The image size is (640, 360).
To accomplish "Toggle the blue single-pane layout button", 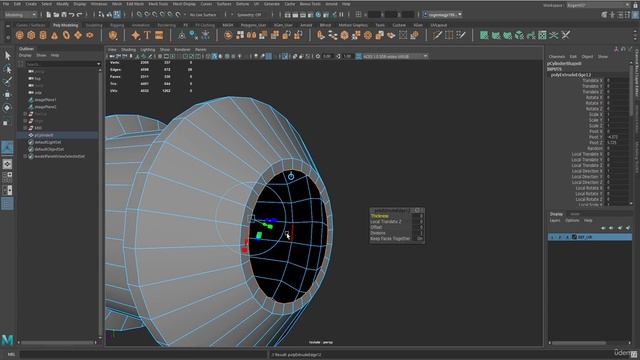I will [x=7, y=147].
